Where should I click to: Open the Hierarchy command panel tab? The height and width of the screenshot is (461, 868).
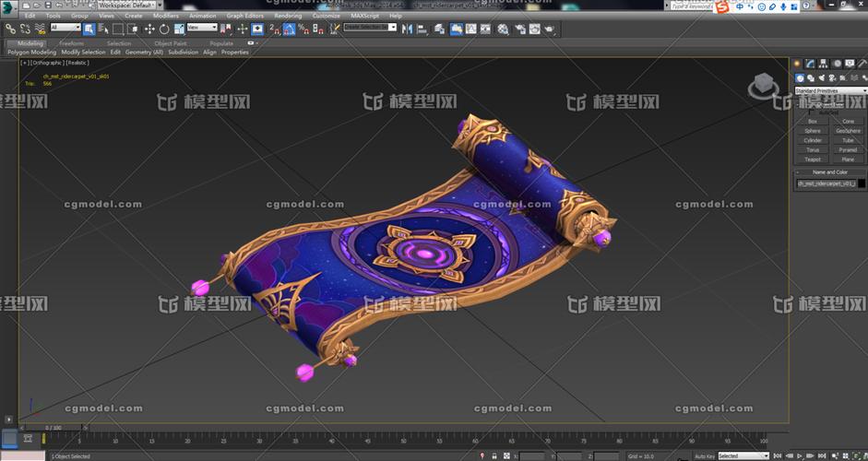tap(823, 64)
